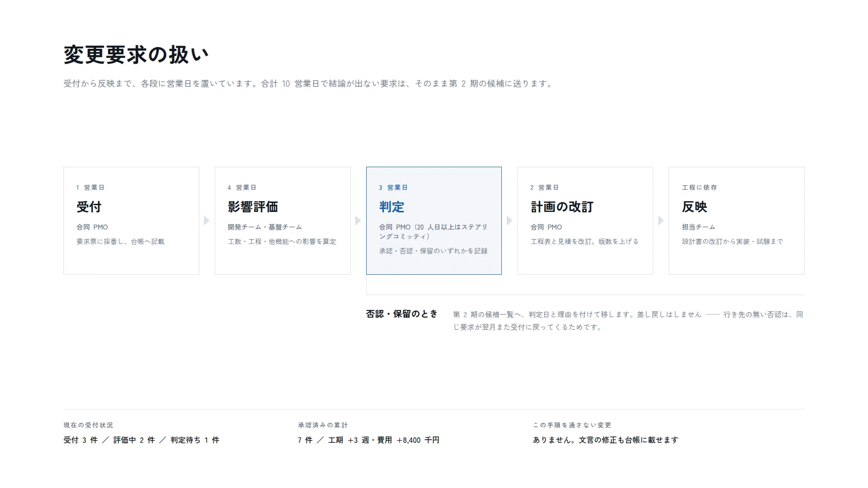Click 要求票に採番し、台帳へ記載 description

(120, 242)
